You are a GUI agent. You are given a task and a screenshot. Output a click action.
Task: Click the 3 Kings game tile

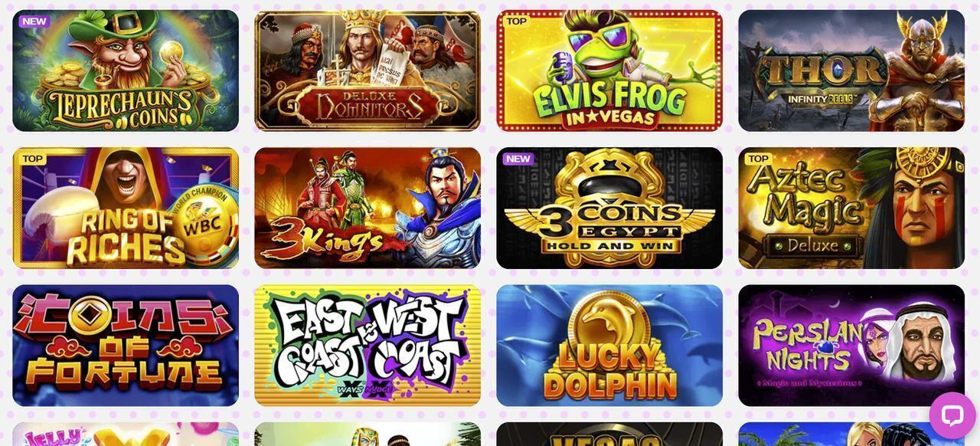(367, 208)
